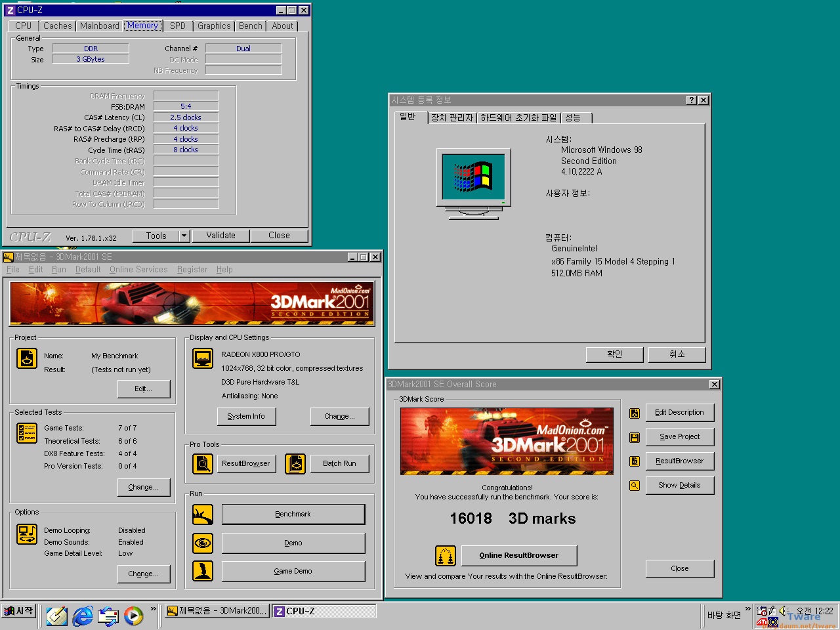Click the Benchmark run icon
Screen dimensions: 840x630
tap(203, 514)
